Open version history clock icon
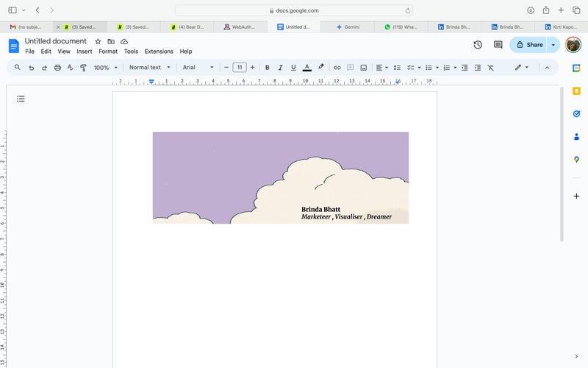The image size is (588, 368). point(478,45)
